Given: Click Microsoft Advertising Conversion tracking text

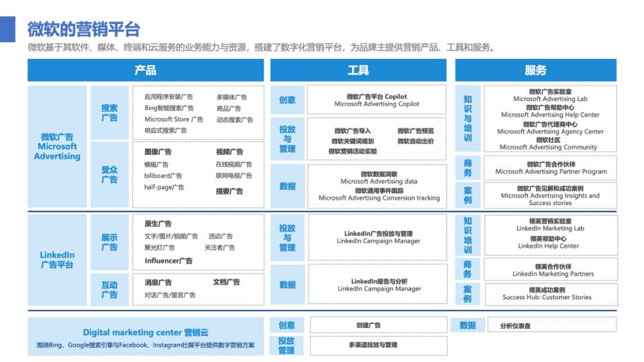Looking at the screenshot, I should coord(379,198).
